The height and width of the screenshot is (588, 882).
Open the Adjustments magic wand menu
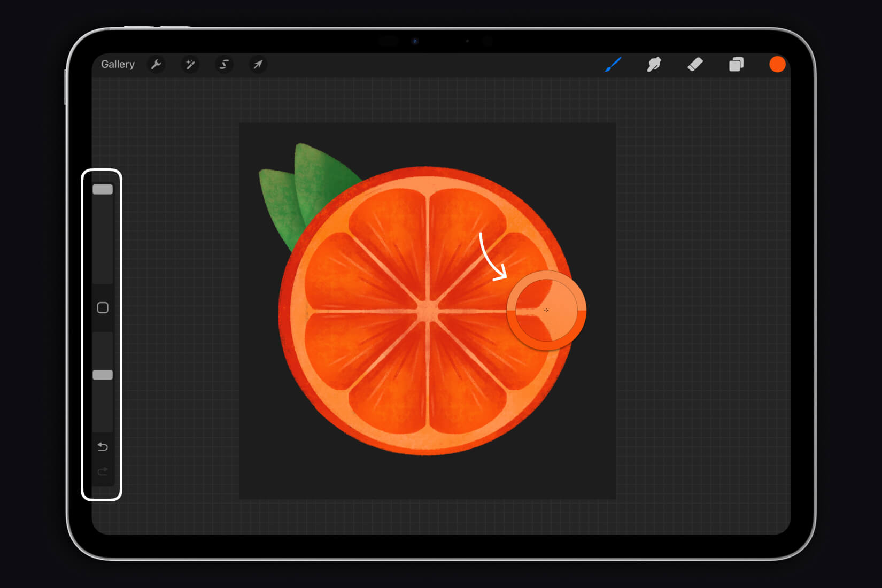point(190,65)
